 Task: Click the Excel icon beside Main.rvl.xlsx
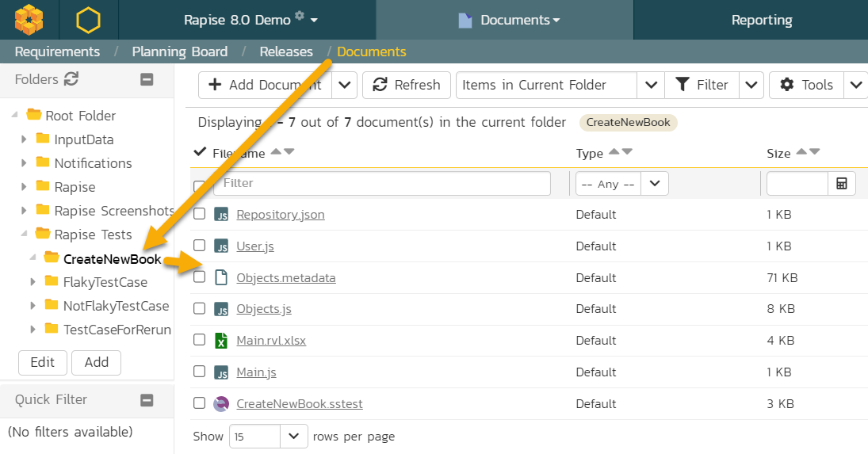click(x=221, y=340)
